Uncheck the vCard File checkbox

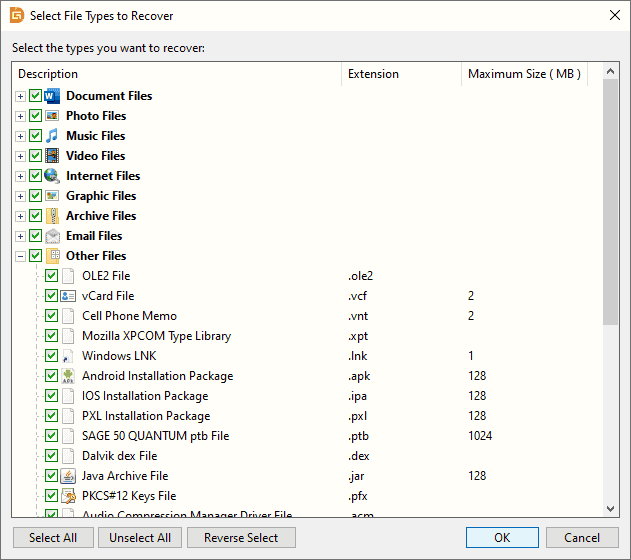click(x=52, y=296)
